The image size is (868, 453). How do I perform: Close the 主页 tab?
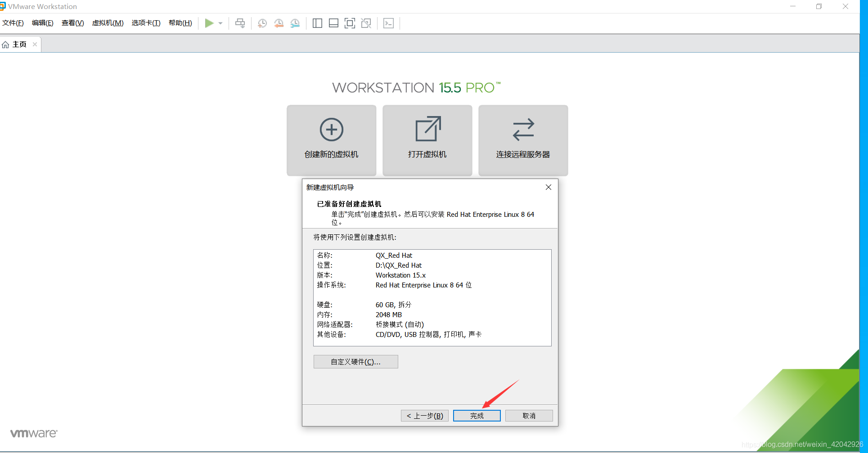pos(35,44)
